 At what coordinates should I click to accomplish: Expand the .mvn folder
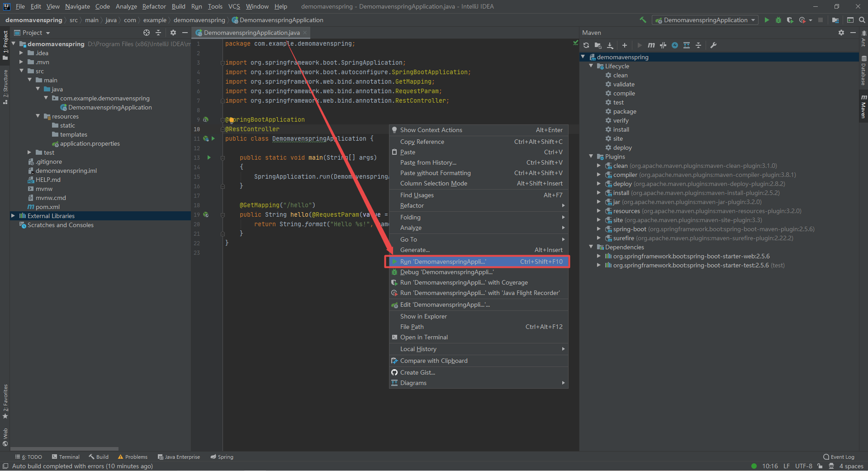(21, 62)
